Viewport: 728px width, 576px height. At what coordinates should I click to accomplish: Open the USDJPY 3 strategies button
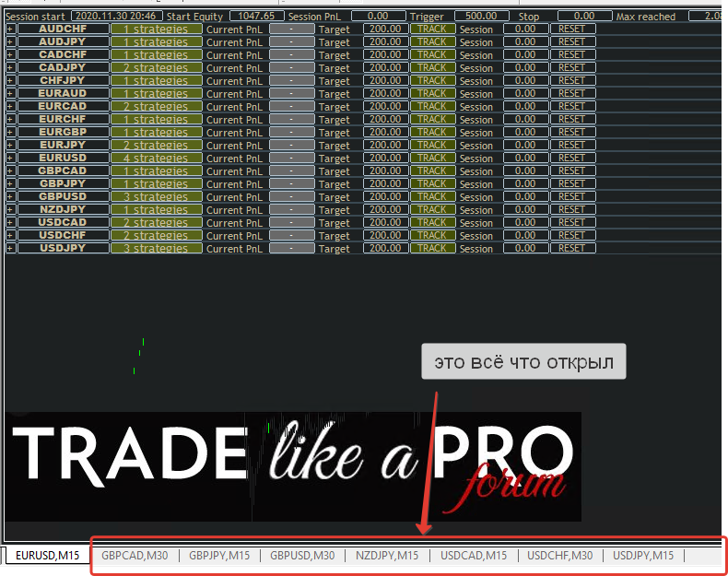(x=156, y=248)
